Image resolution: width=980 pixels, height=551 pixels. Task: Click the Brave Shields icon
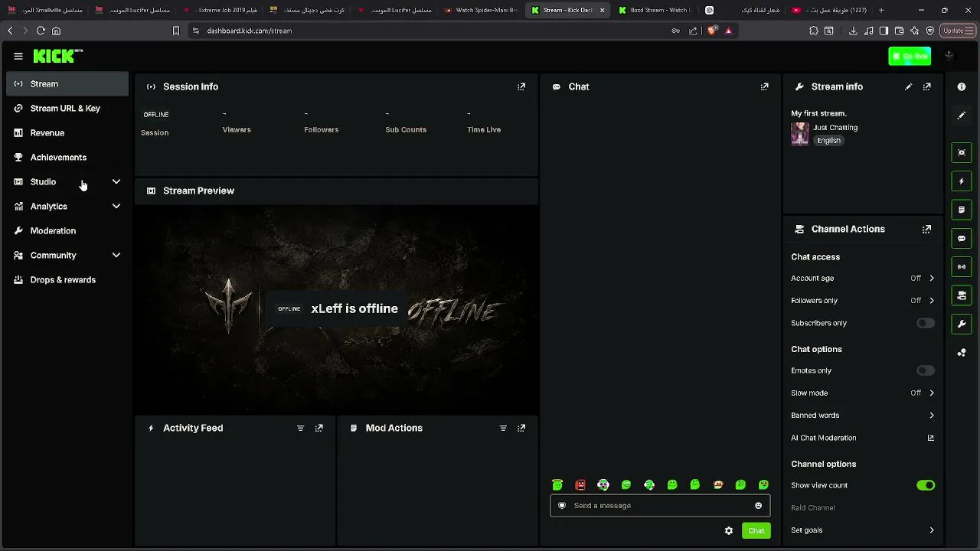coord(711,31)
